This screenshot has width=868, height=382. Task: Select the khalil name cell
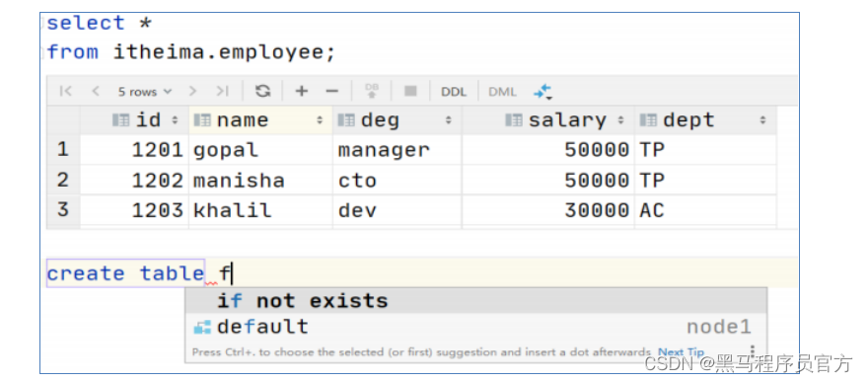pyautogui.click(x=260, y=210)
